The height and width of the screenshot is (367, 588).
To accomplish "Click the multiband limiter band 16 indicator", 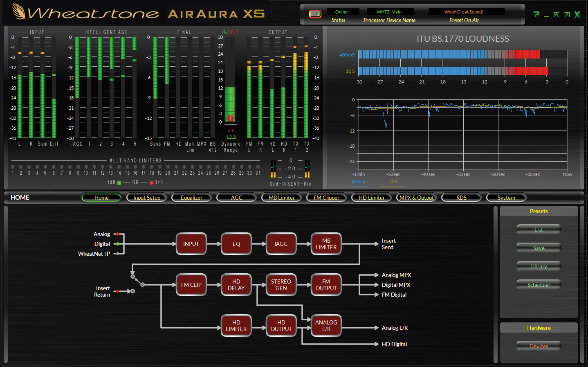I will (135, 167).
